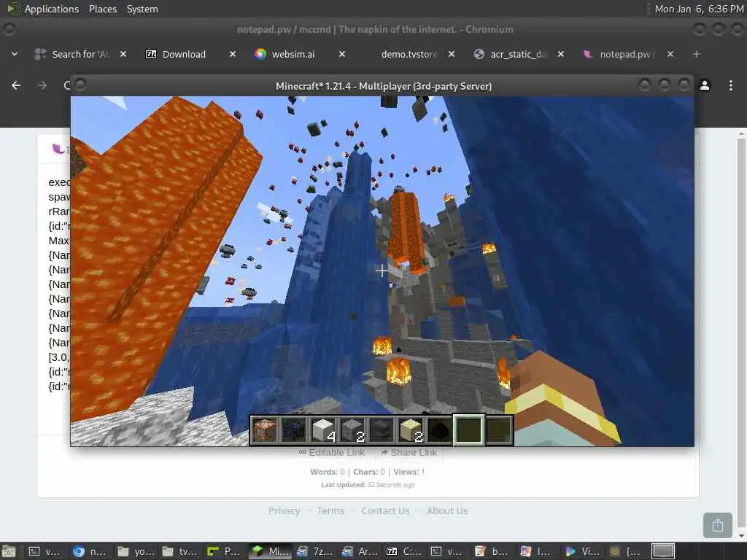The height and width of the screenshot is (560, 747).
Task: Click the Last Updated "32 Seconds ago" text
Action: click(x=391, y=485)
